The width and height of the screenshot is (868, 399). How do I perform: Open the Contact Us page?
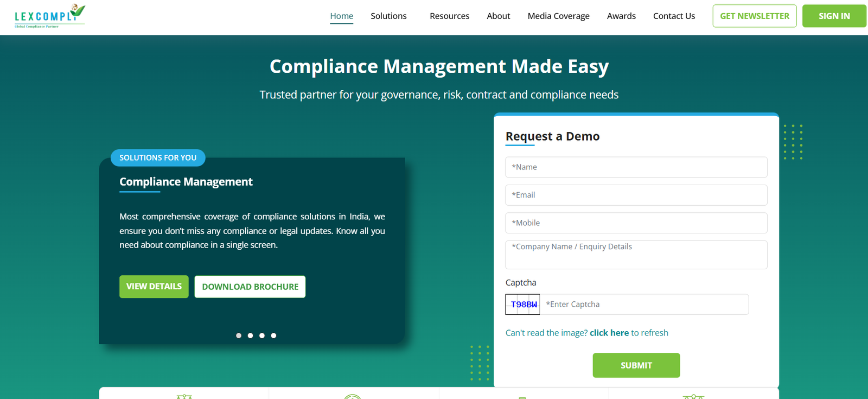[x=674, y=16]
